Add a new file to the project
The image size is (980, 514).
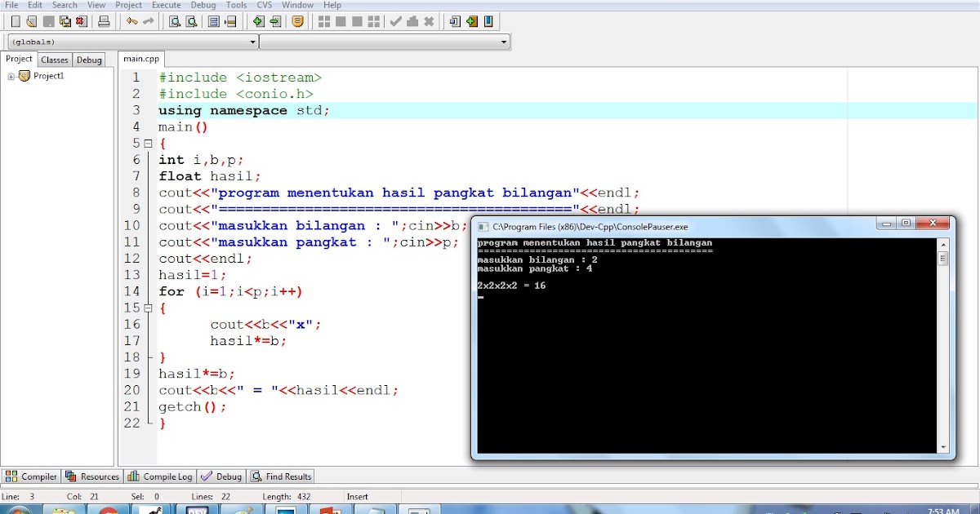point(257,21)
